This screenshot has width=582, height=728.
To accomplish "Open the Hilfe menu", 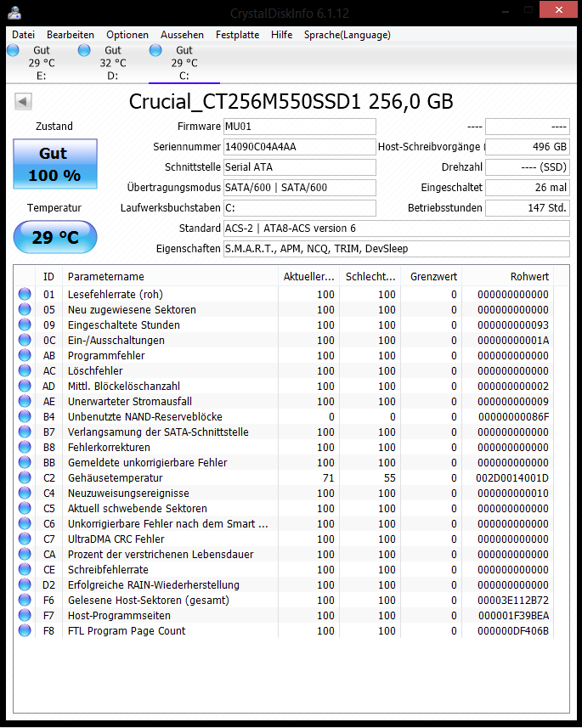I will (281, 35).
